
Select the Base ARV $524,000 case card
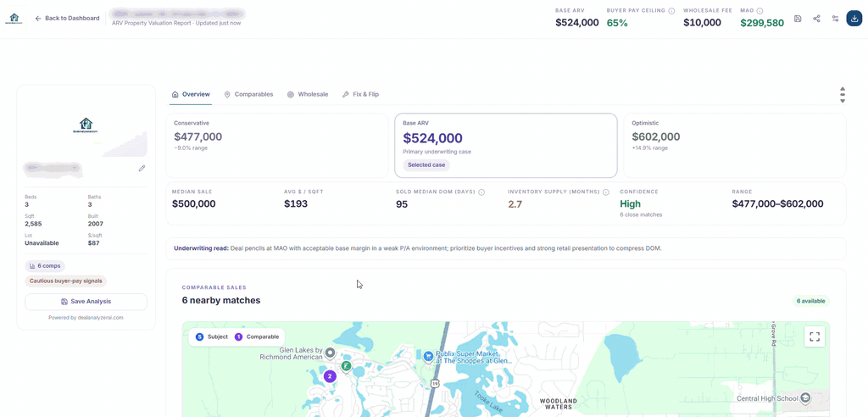(x=506, y=146)
